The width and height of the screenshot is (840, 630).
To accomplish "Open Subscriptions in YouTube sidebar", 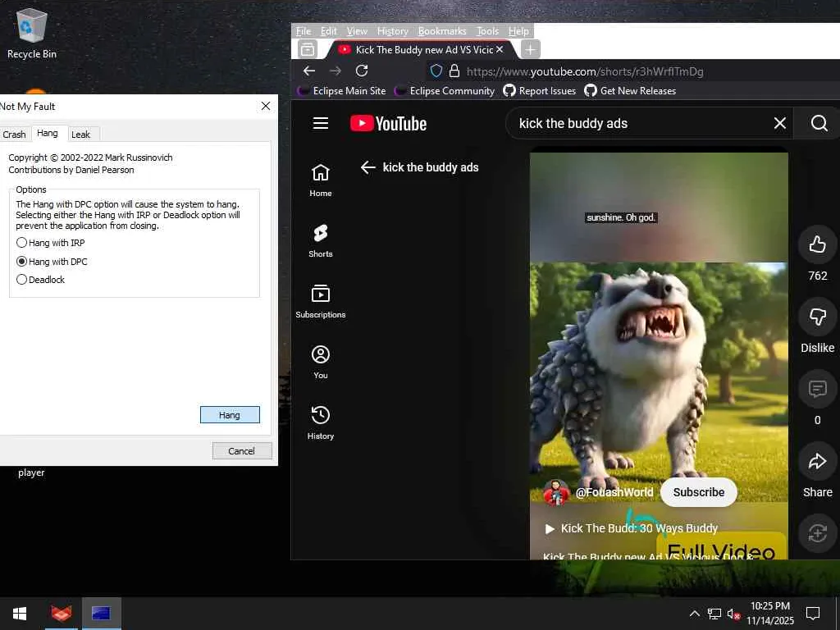I will pyautogui.click(x=321, y=302).
